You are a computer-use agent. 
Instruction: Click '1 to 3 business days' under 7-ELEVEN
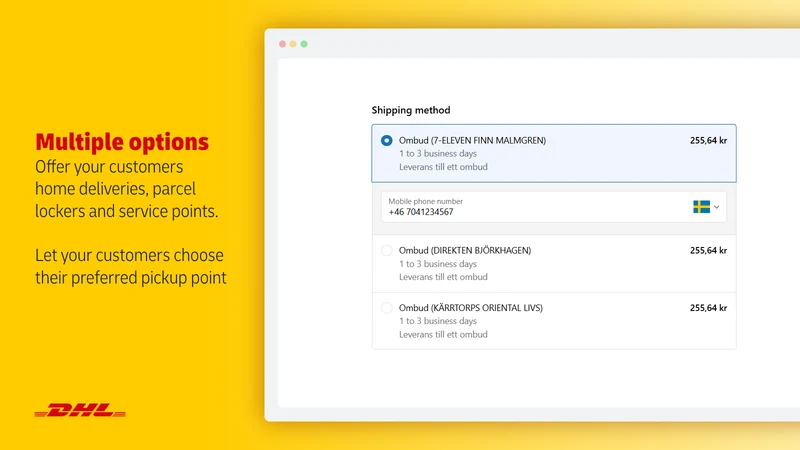coord(438,154)
